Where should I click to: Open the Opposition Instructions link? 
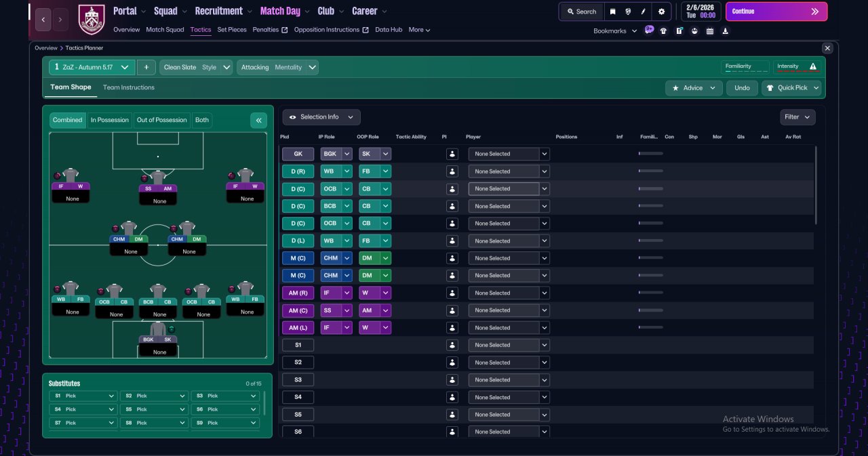click(332, 30)
